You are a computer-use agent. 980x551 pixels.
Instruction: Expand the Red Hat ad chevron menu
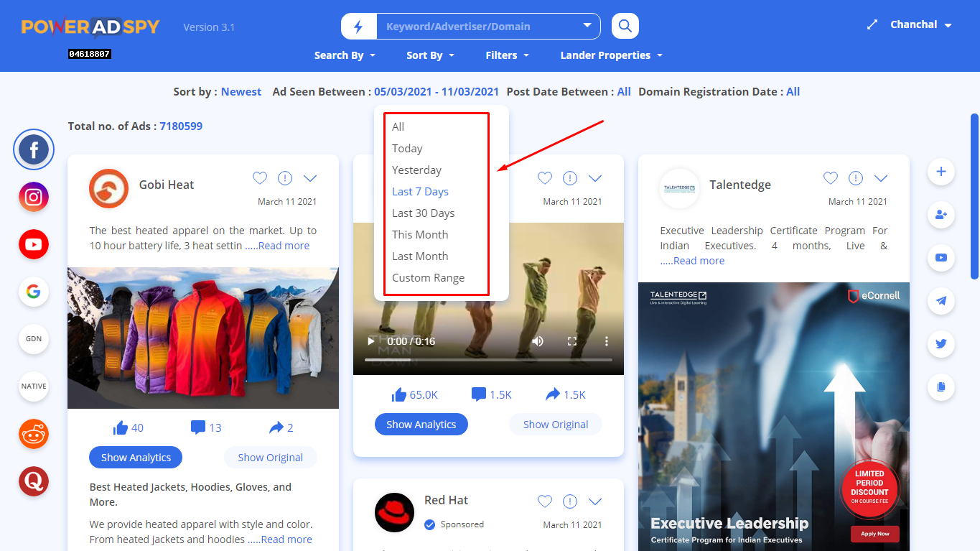(595, 501)
